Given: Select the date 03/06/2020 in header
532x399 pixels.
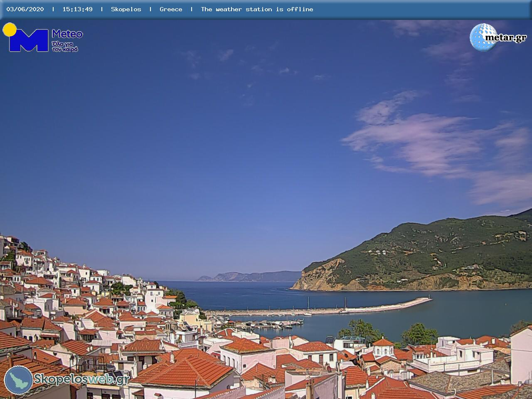Looking at the screenshot, I should pyautogui.click(x=25, y=9).
